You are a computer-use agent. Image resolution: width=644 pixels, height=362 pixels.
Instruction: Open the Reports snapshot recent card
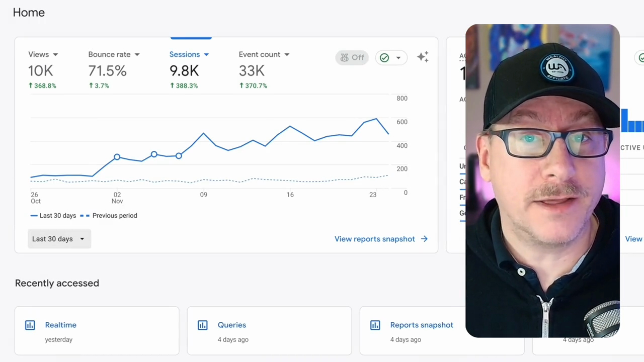[422, 325]
